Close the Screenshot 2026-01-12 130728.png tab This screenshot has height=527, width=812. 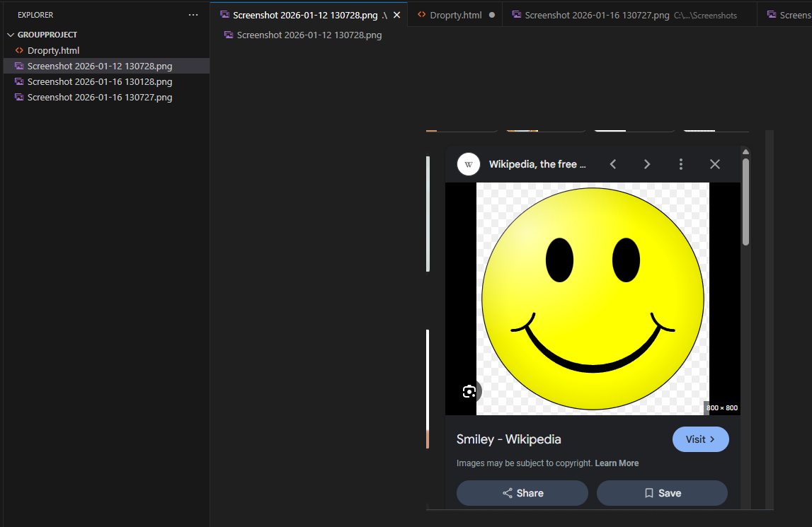(x=396, y=15)
